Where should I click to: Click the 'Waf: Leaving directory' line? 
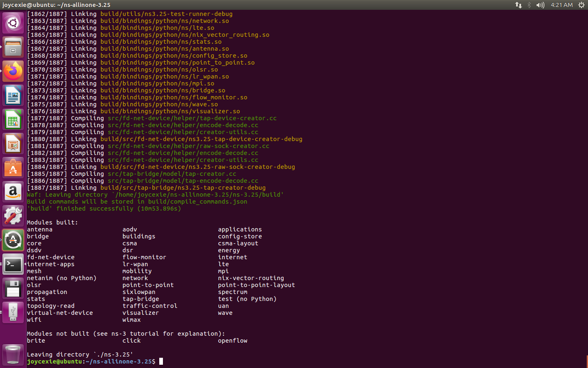(155, 195)
